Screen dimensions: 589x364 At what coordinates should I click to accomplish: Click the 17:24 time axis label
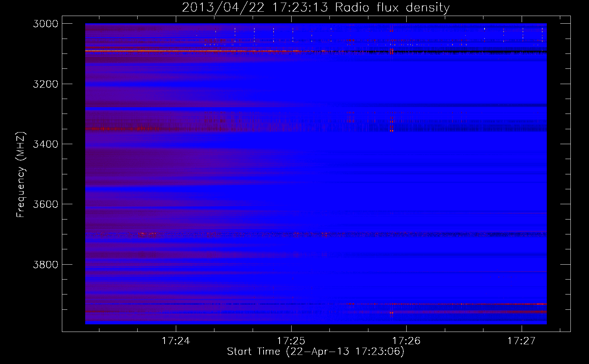click(176, 341)
